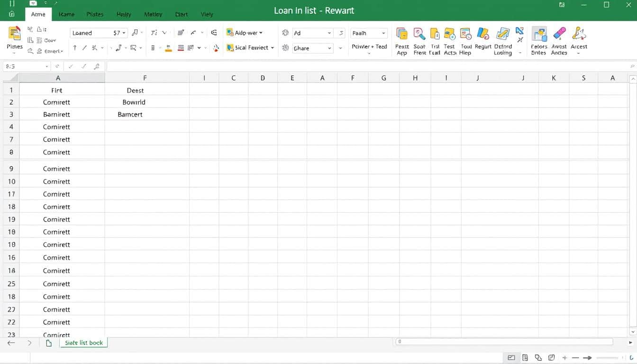Click the Awost Andes eraser icon

(559, 34)
